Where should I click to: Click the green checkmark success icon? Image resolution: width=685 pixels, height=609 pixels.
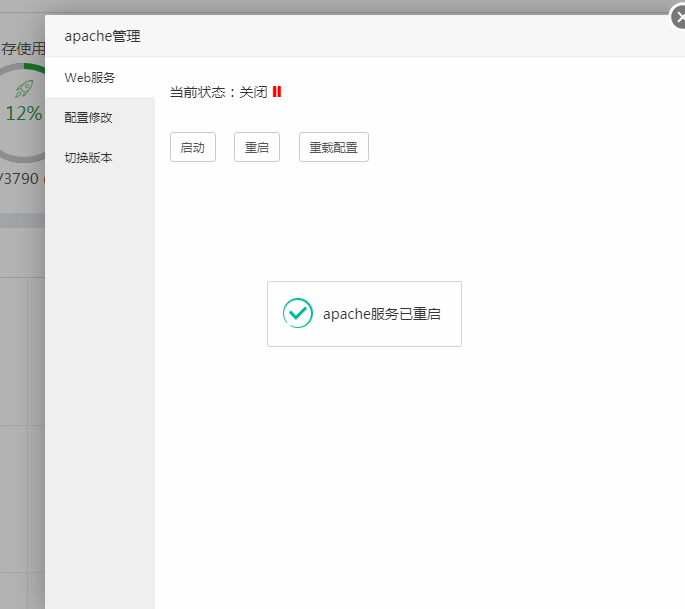pos(298,313)
